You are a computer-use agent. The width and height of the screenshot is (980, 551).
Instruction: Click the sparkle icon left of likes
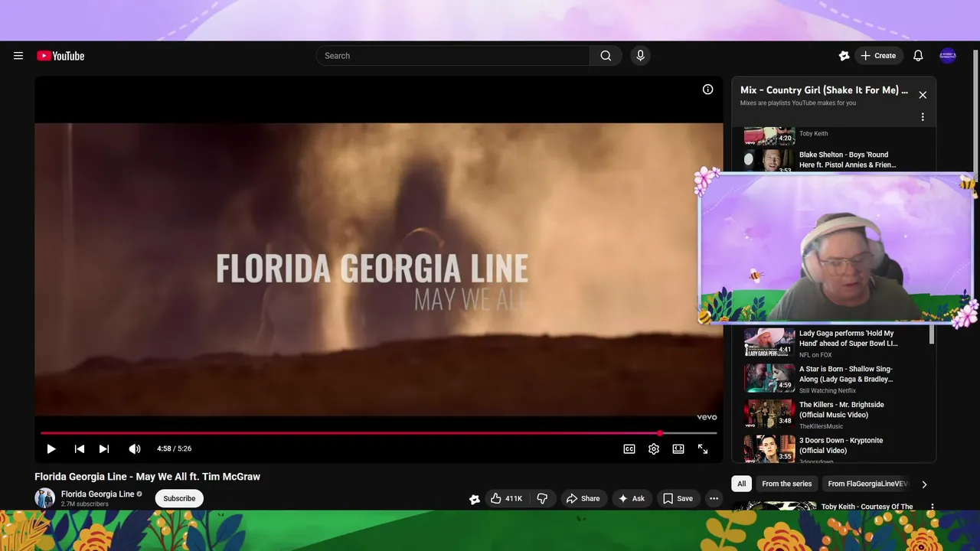pyautogui.click(x=475, y=499)
